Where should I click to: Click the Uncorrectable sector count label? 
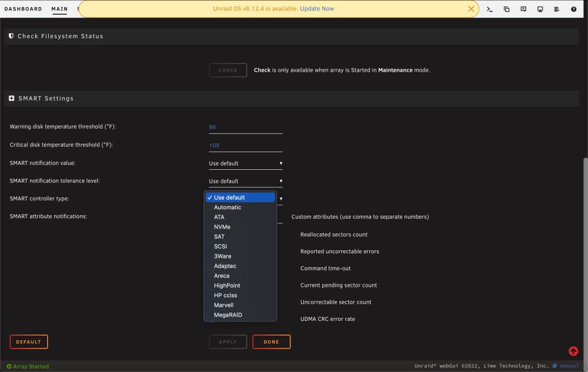336,302
